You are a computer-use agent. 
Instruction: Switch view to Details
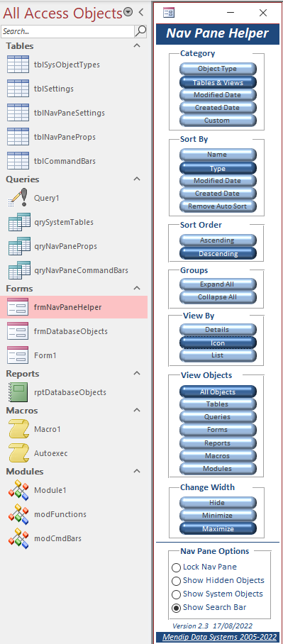(218, 329)
